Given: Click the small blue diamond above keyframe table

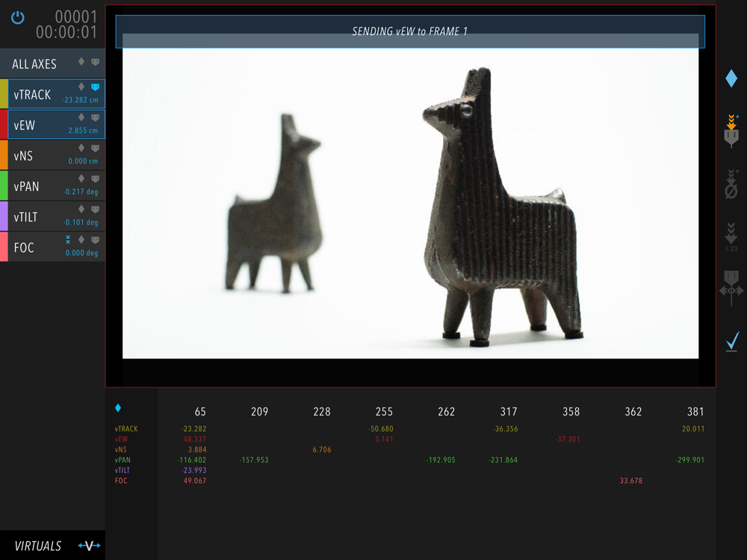Looking at the screenshot, I should click(x=118, y=408).
